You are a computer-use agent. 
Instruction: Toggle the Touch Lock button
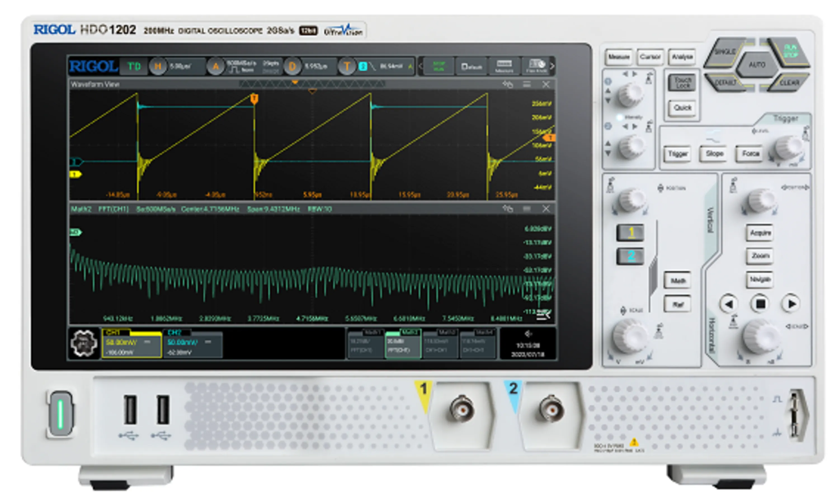click(682, 82)
